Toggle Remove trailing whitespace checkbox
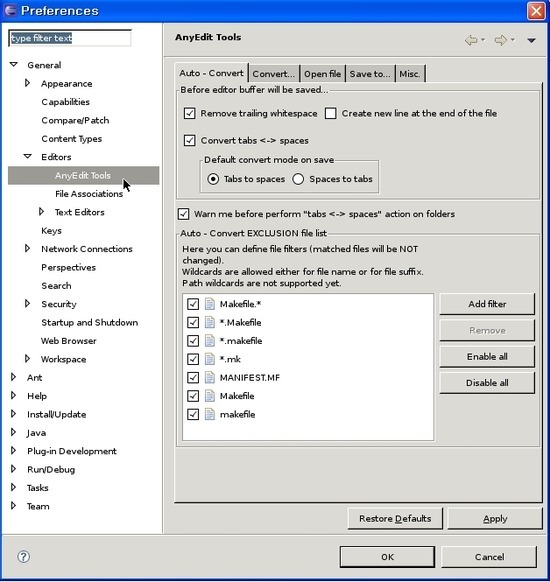Viewport: 550px width, 582px height. [190, 113]
